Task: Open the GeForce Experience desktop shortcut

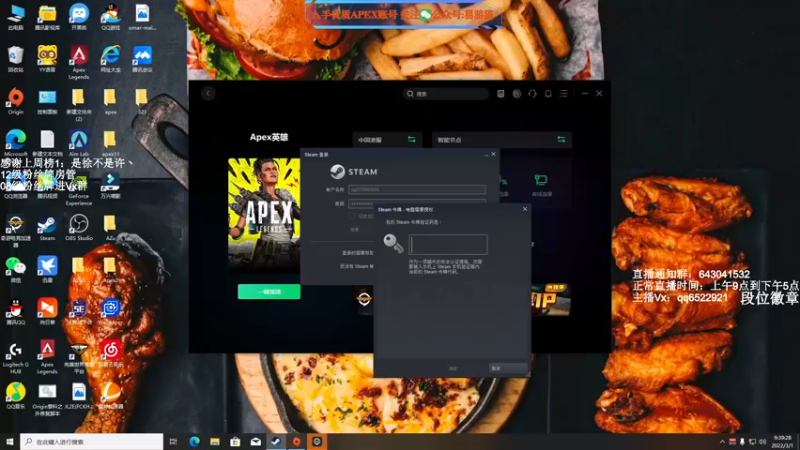Action: pyautogui.click(x=79, y=190)
